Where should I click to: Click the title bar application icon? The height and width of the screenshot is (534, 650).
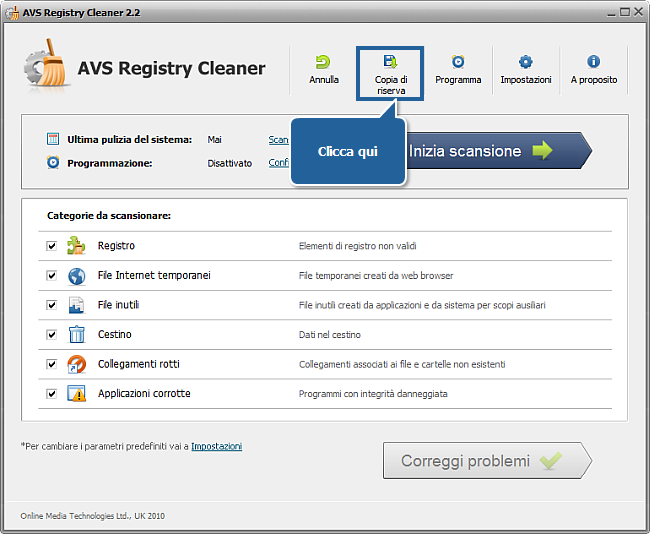pos(12,13)
